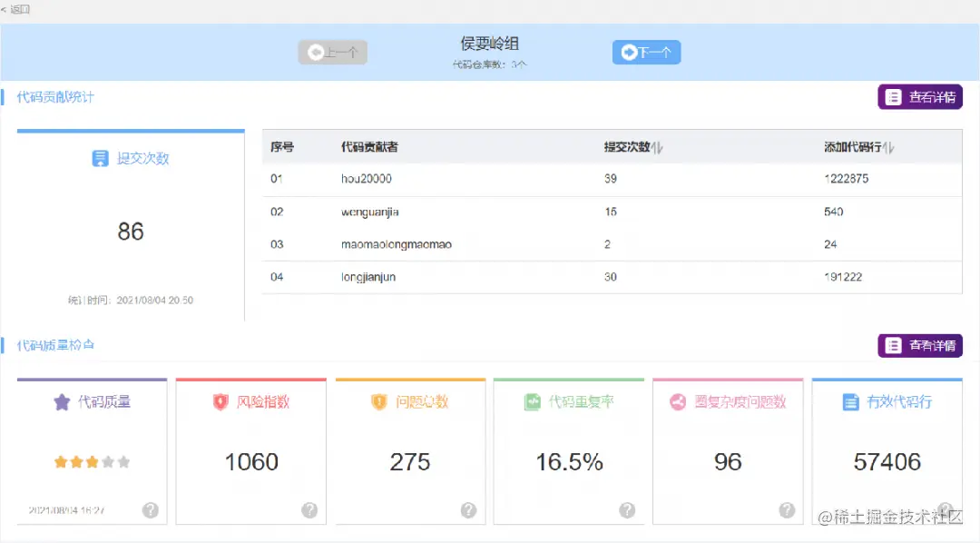Image resolution: width=980 pixels, height=543 pixels.
Task: Click the added lines value 1222875
Action: (x=847, y=179)
